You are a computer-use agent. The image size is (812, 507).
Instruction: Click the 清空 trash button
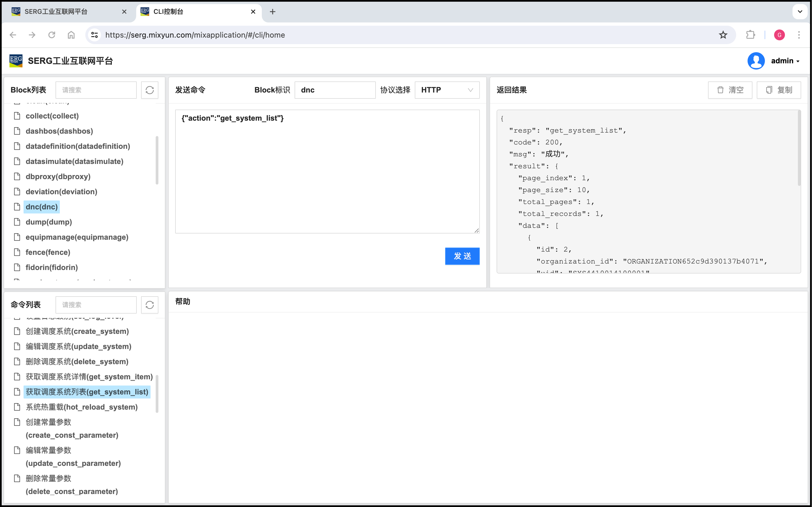point(730,90)
